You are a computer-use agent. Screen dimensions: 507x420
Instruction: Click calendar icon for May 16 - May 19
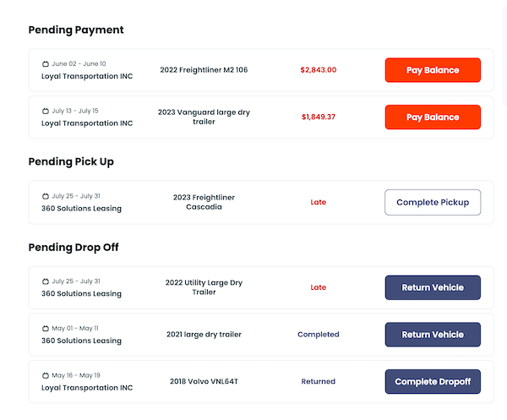(x=46, y=375)
